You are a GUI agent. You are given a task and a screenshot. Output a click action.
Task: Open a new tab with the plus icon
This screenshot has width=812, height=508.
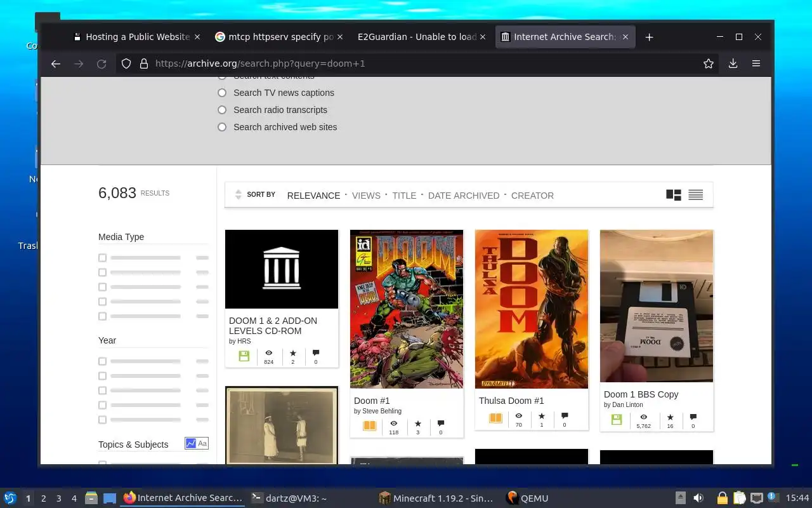pyautogui.click(x=649, y=37)
